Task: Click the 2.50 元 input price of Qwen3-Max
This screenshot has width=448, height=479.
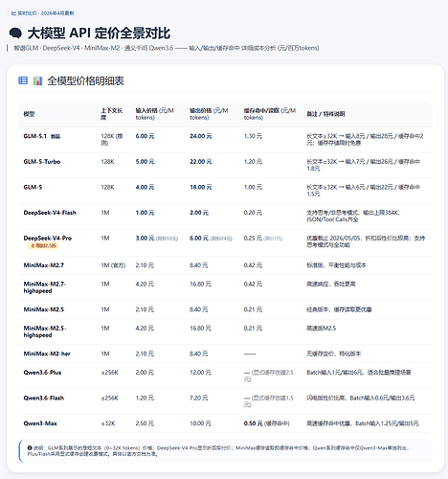Action: pyautogui.click(x=145, y=423)
